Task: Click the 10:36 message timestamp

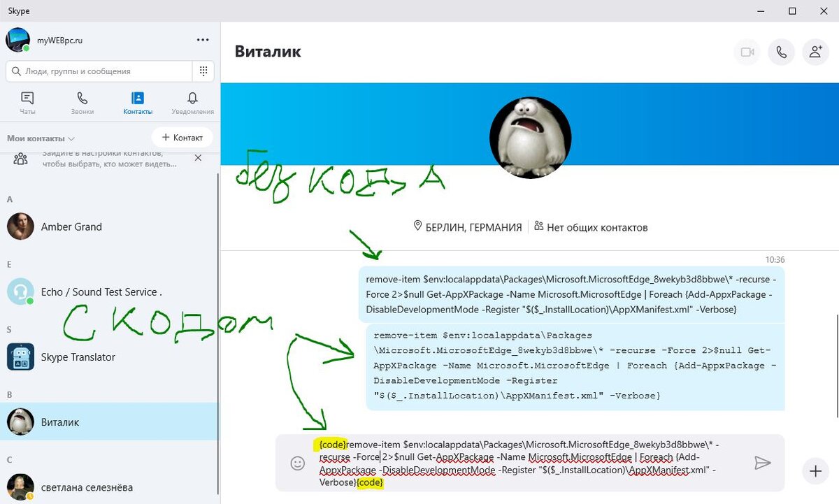Action: 775,259
